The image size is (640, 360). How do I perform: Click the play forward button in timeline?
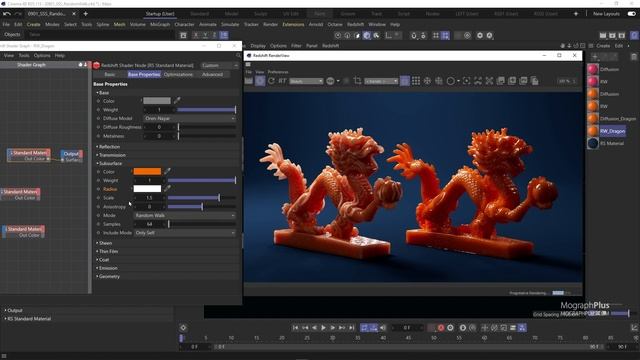(x=323, y=328)
